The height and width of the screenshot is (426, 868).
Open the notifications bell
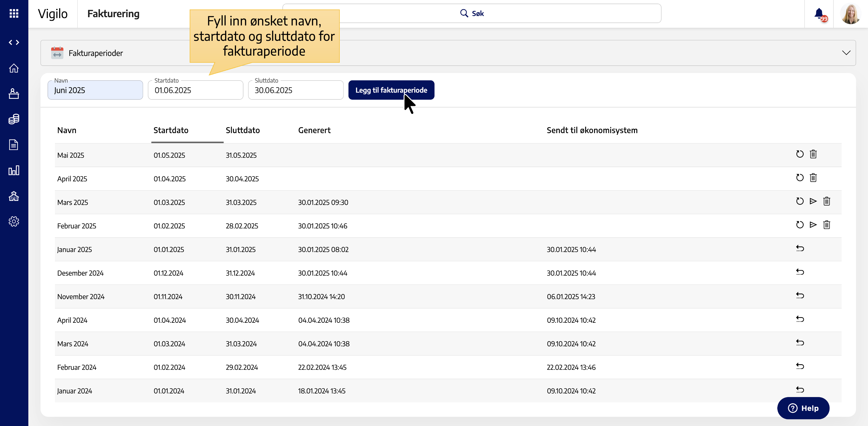pyautogui.click(x=819, y=14)
